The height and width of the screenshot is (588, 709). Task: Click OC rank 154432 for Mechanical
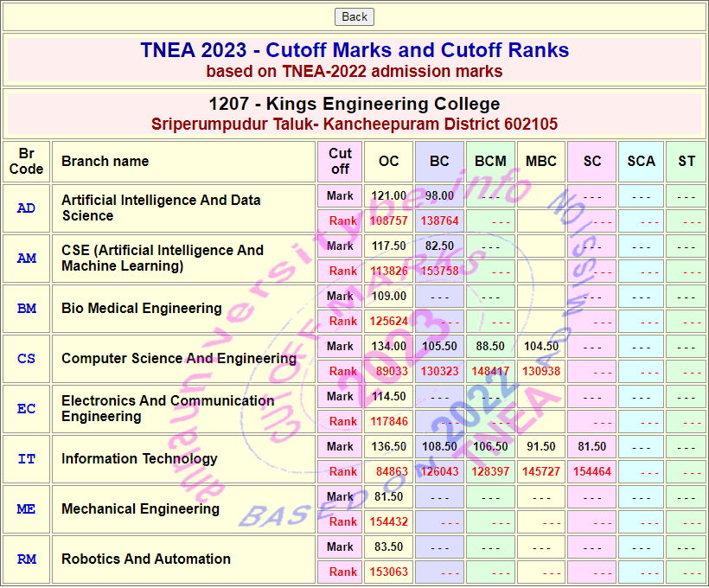pos(388,522)
